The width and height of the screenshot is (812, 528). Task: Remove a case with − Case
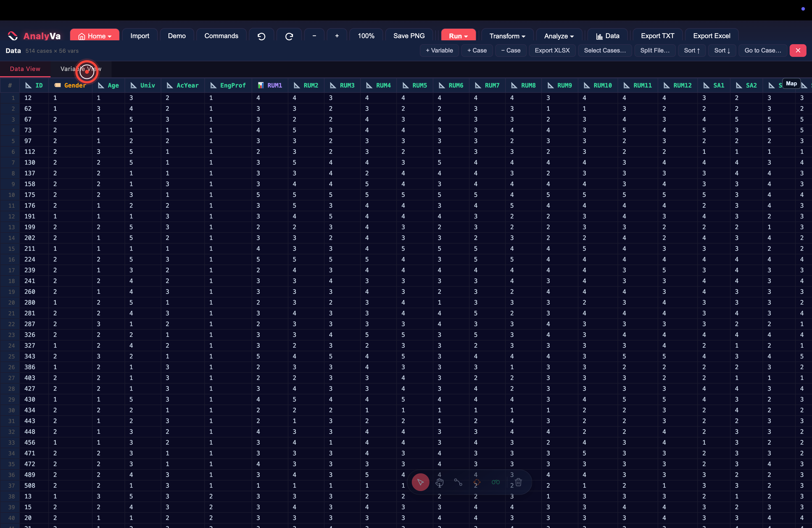point(511,51)
